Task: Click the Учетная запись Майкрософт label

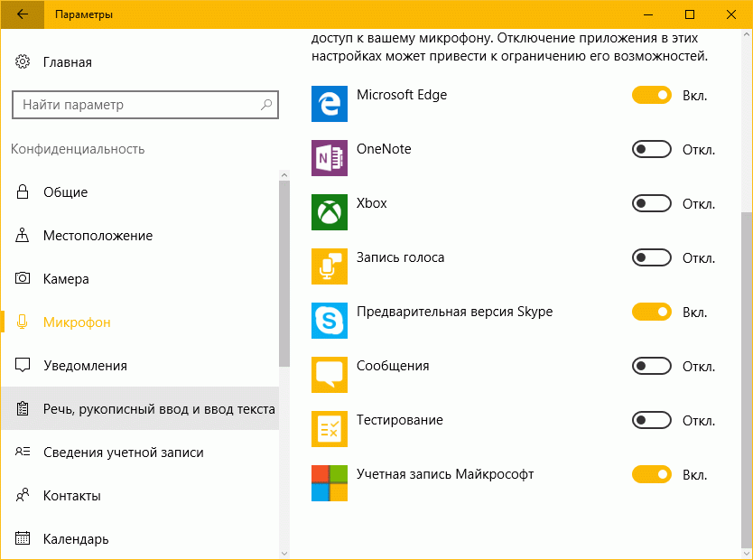Action: [445, 474]
